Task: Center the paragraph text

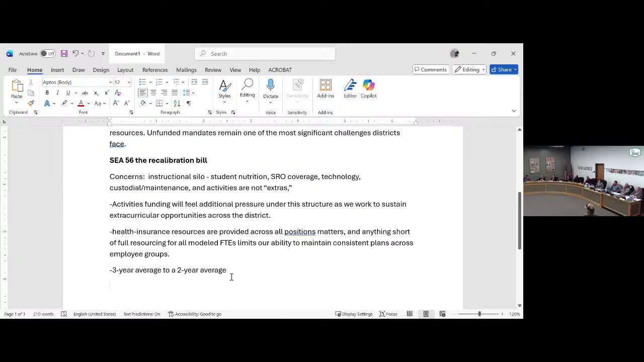Action: (153, 93)
